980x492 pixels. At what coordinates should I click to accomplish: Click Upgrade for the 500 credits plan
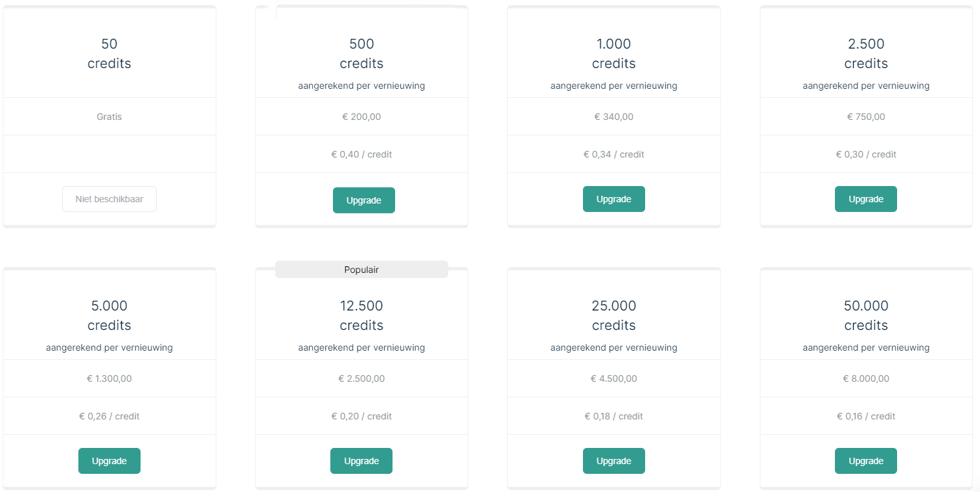coord(363,200)
